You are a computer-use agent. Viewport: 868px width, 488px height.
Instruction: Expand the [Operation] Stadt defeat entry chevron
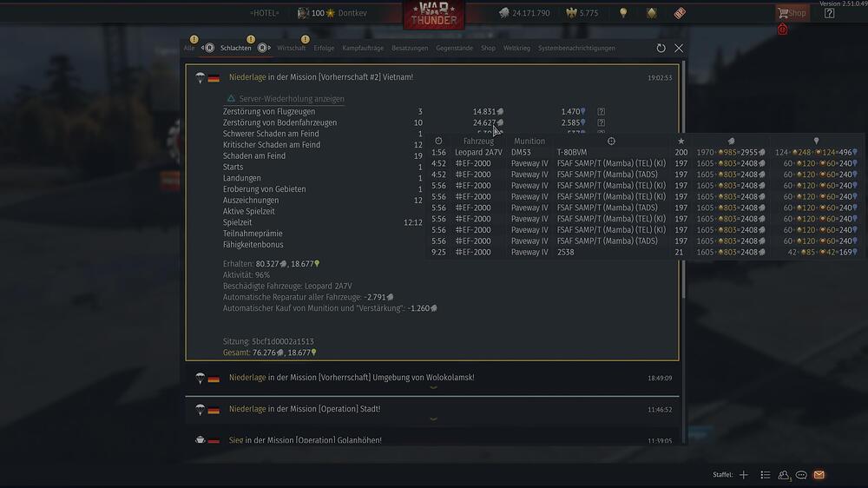coord(433,419)
